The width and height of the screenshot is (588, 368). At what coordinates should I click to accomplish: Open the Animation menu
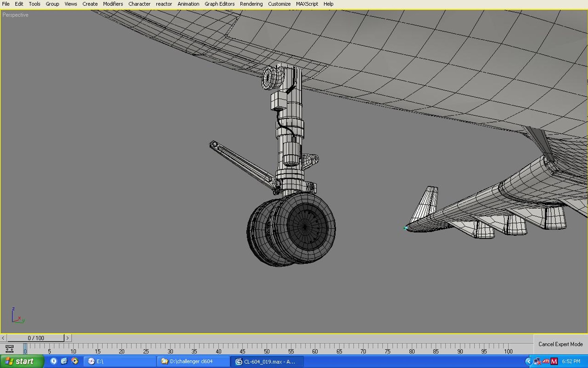coord(188,4)
